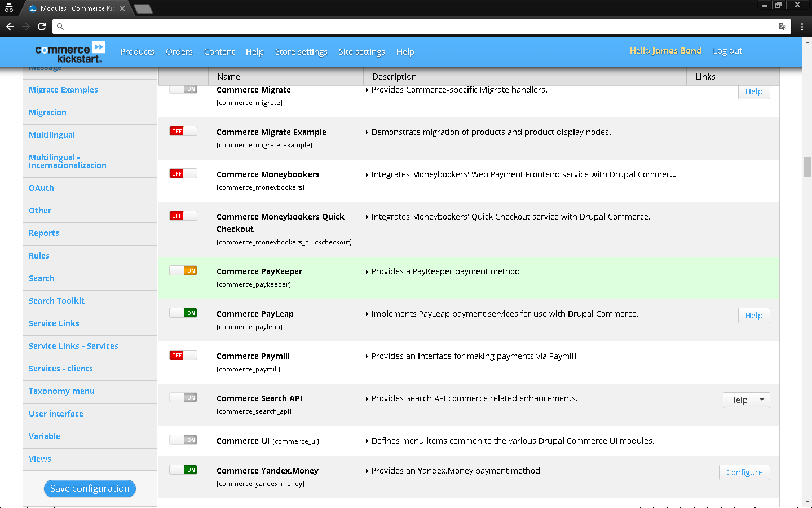This screenshot has height=508, width=812.
Task: Open the Products menu
Action: coord(137,52)
